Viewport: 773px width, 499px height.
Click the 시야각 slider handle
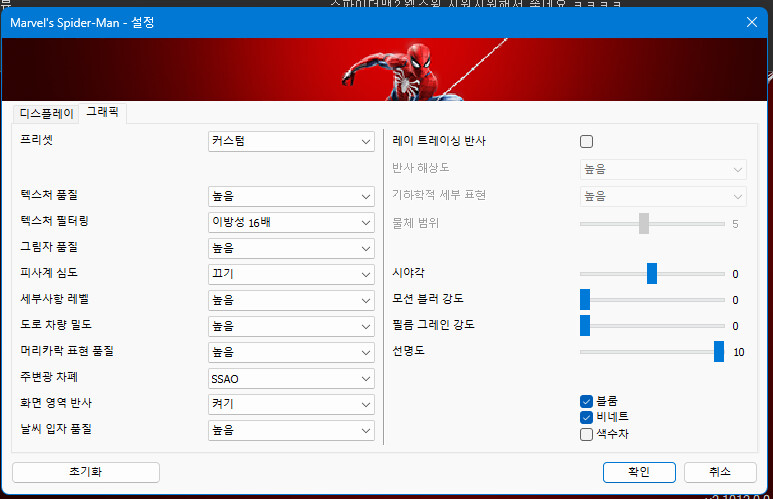652,274
